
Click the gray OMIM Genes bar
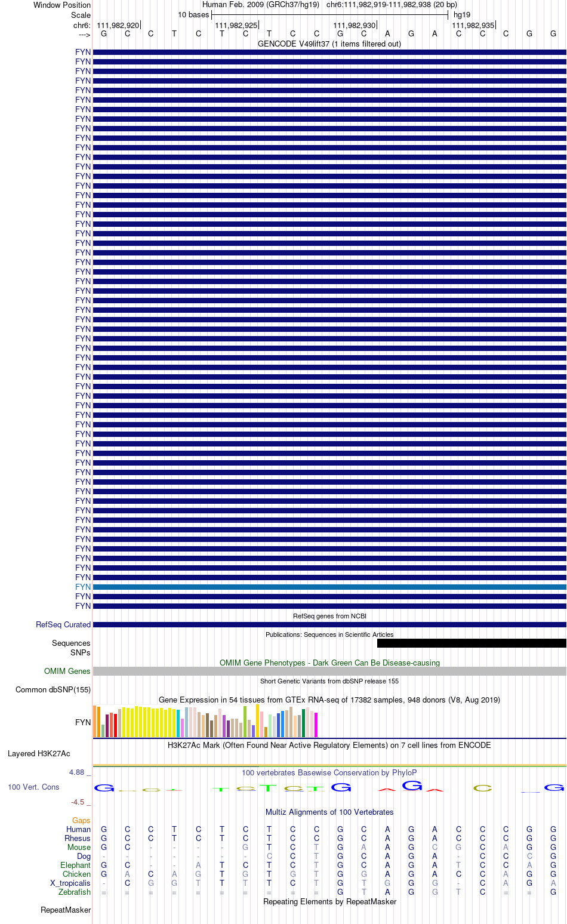329,671
